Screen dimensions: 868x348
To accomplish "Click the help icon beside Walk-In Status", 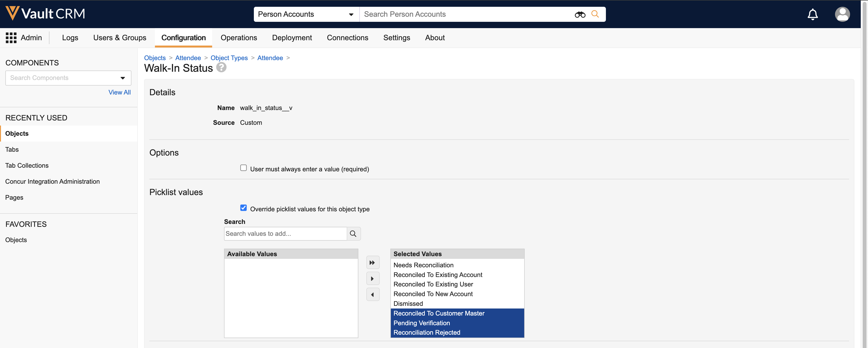I will coord(221,67).
